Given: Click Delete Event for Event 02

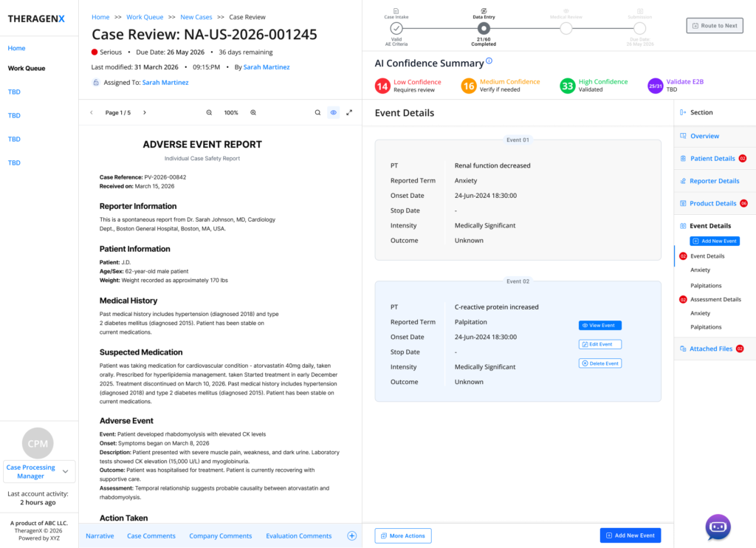Looking at the screenshot, I should (x=599, y=363).
